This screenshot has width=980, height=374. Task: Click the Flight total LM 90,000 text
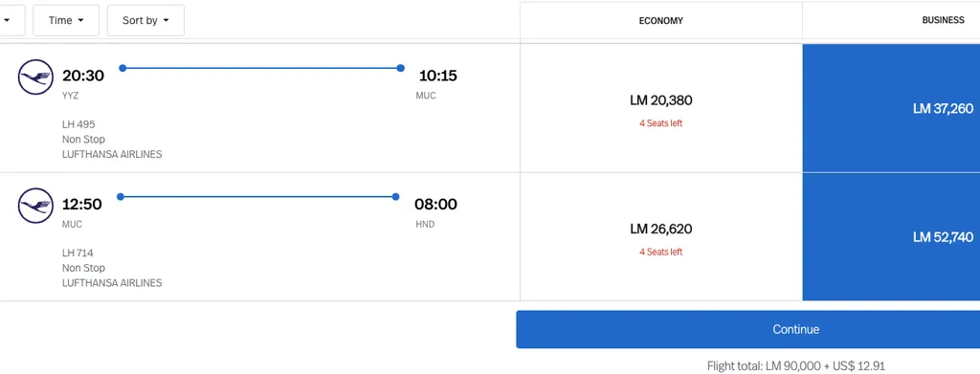[795, 366]
